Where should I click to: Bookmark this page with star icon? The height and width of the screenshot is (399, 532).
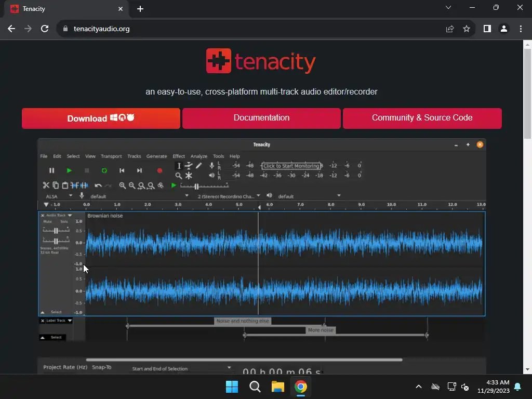467,29
